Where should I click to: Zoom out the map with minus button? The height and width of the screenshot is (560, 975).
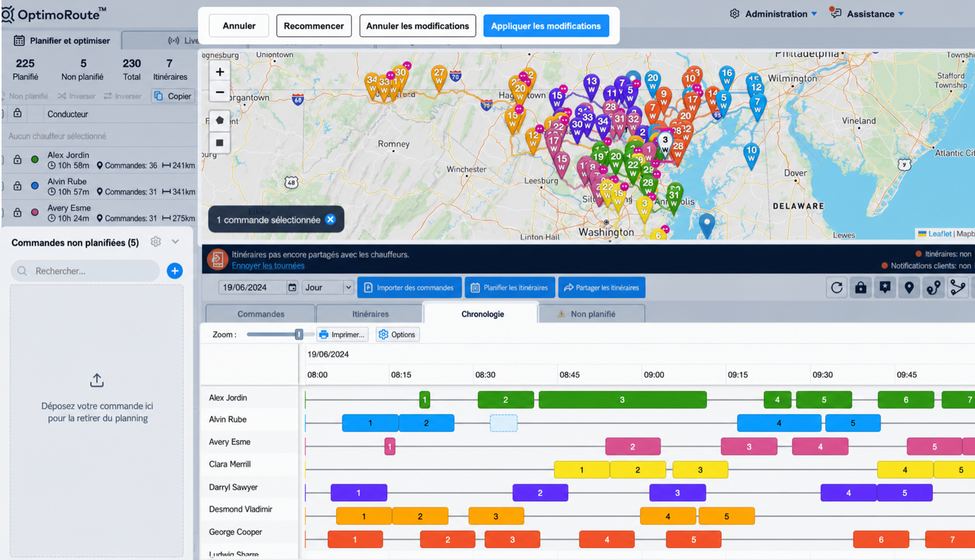click(220, 92)
